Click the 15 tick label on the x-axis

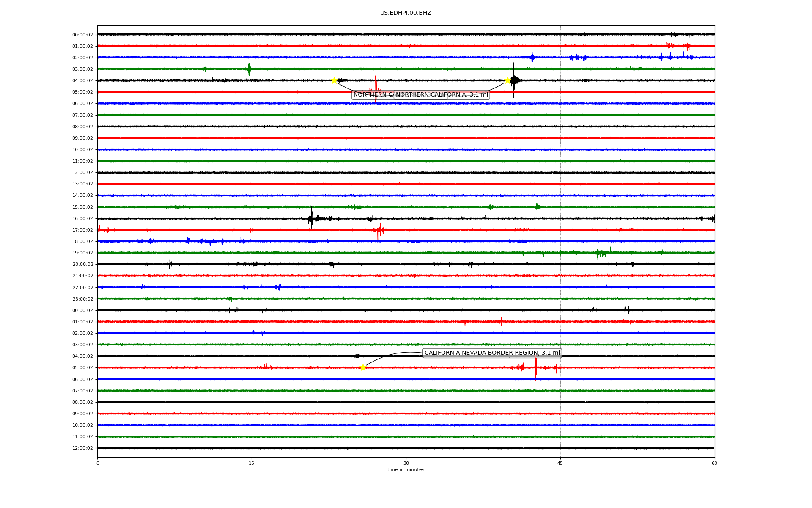(252, 463)
